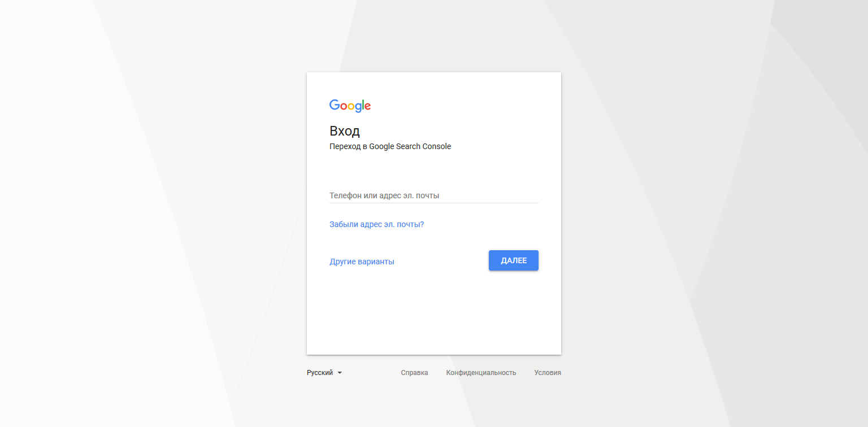Screen dimensions: 868x427
Task: Click the Переход в Google Search Console subtitle
Action: point(390,146)
